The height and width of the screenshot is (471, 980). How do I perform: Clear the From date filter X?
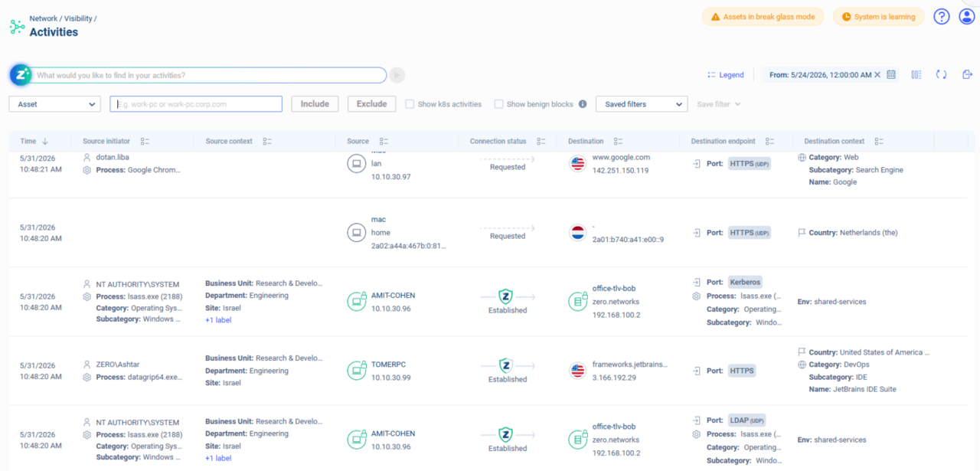[878, 74]
